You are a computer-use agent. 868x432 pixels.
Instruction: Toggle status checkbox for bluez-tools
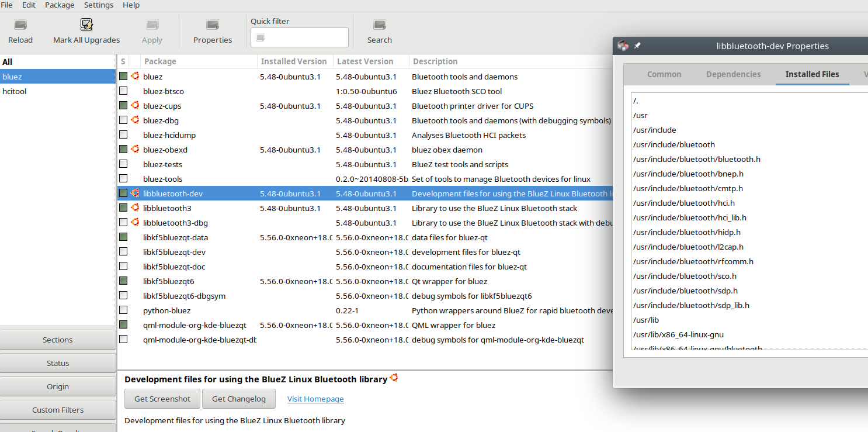tap(123, 178)
